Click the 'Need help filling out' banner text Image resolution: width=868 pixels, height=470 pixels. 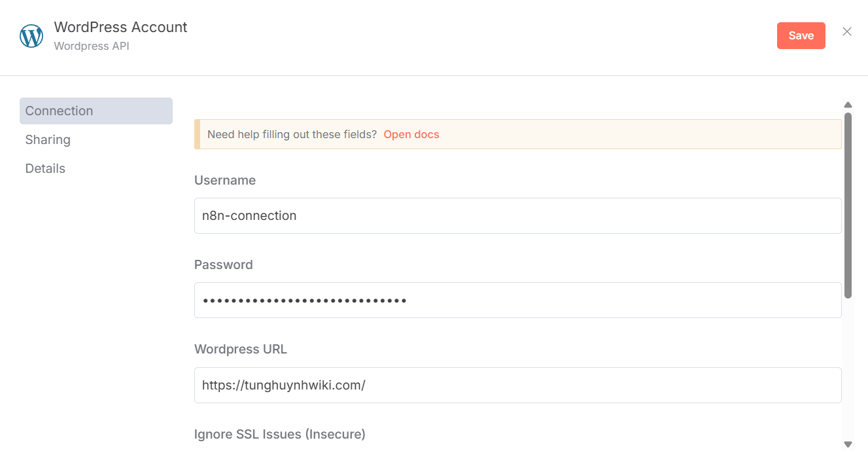pos(292,134)
